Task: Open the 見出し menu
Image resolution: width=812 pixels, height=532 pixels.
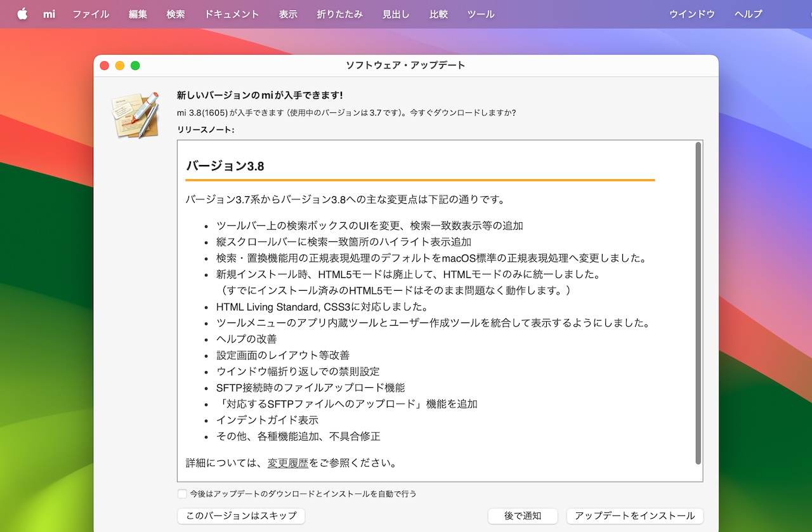Action: pos(396,14)
